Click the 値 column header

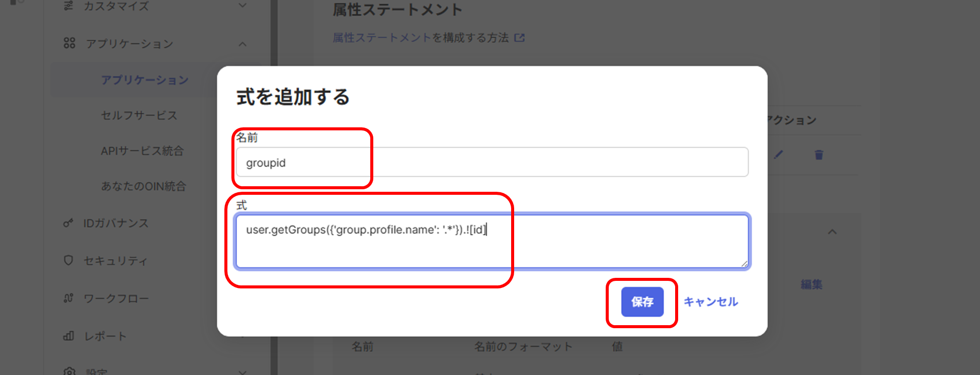point(617,346)
